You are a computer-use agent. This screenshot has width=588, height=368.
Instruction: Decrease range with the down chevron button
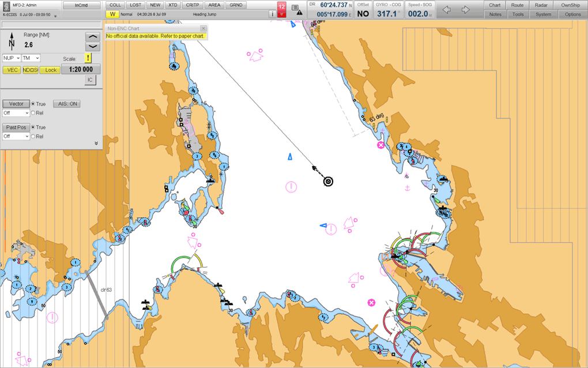pos(92,47)
